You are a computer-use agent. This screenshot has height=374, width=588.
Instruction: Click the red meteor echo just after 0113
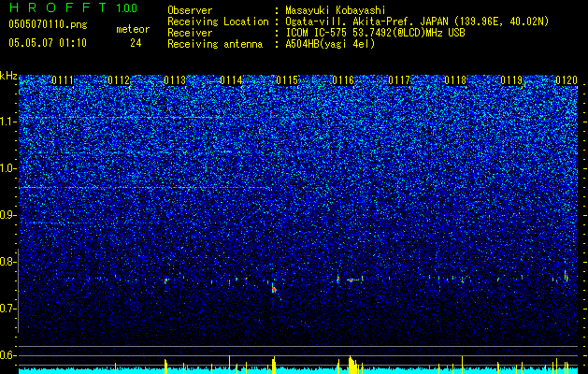(165, 280)
